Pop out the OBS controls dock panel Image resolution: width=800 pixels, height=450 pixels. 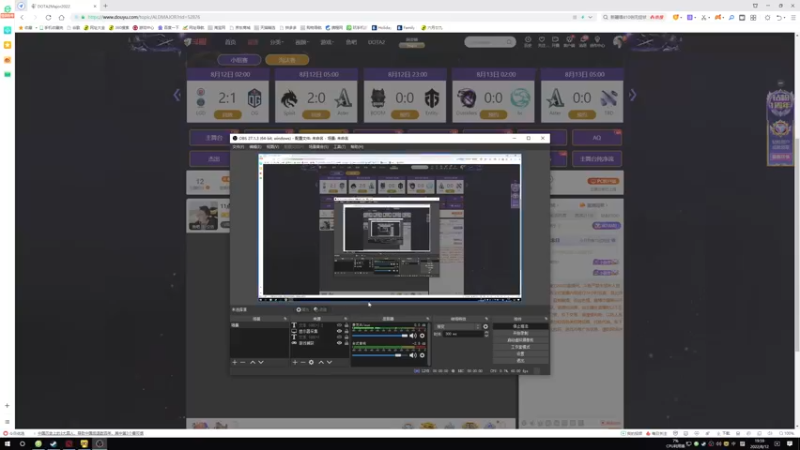tap(546, 319)
